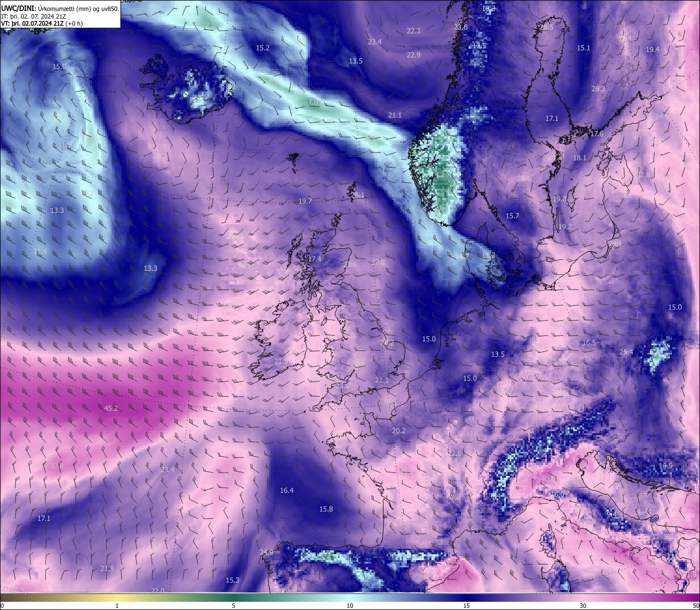
Task: Click the 22.9 value in Norwegian Sea
Action: click(413, 55)
